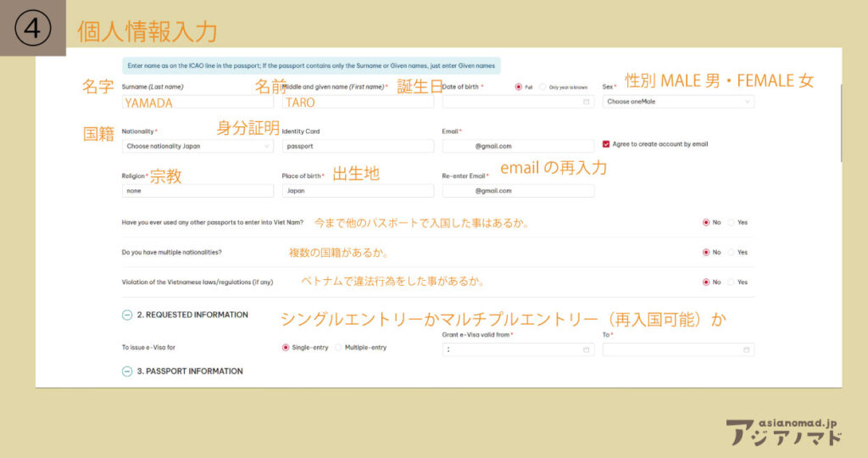Select Yes for violation of Vietnamese laws

(732, 282)
